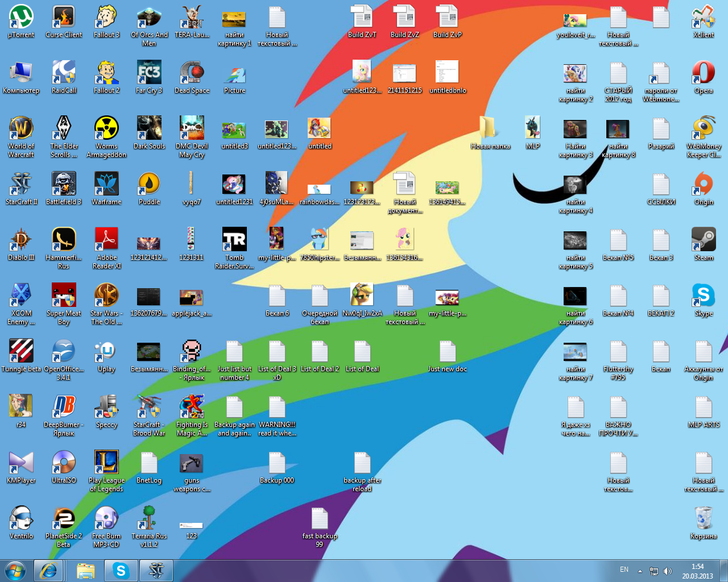Open the network status tray icon
Screen dimensions: 728x582
[x=654, y=571]
